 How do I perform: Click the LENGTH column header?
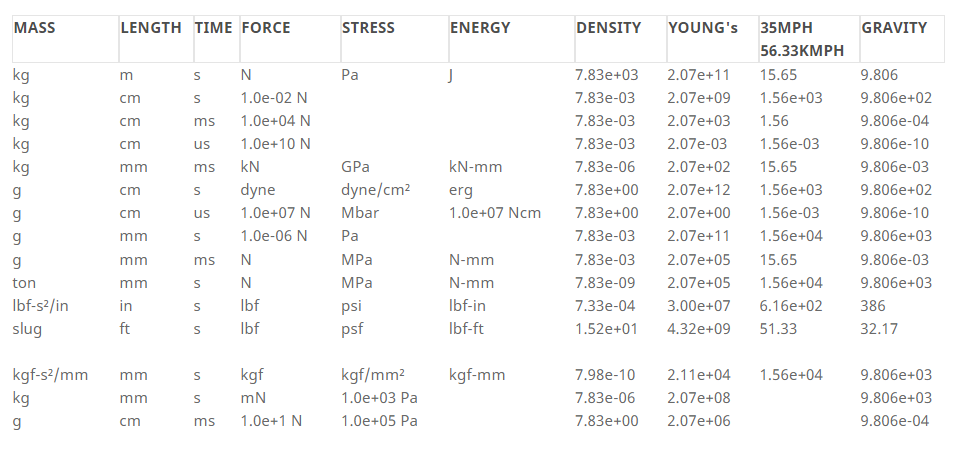(x=151, y=28)
